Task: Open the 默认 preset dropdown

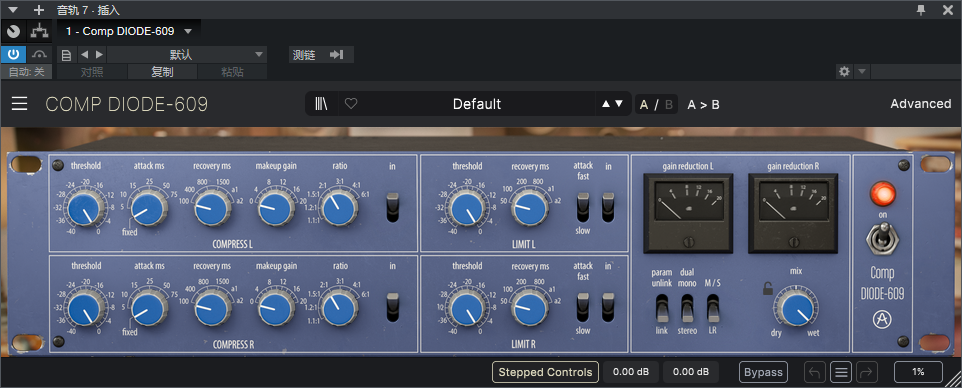Action: [187, 55]
